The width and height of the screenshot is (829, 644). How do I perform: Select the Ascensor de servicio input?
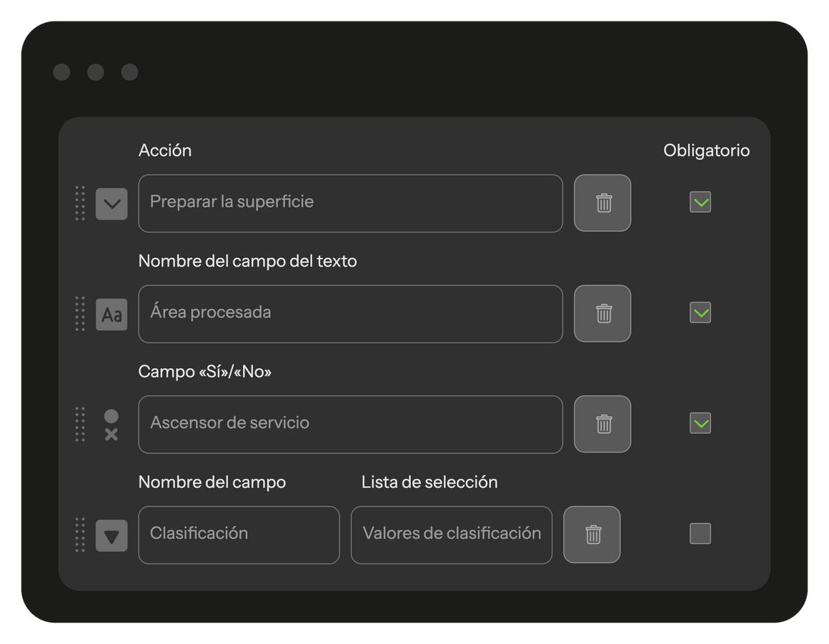pyautogui.click(x=350, y=425)
